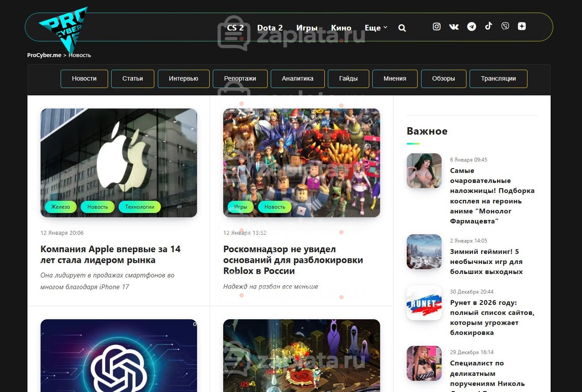Click '30 Декабря 20:44' date text
Image resolution: width=582 pixels, height=392 pixels.
coord(472,292)
